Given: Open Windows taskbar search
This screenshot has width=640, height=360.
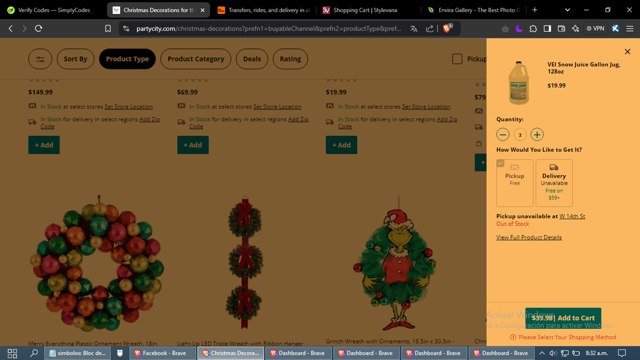Looking at the screenshot, I should [34, 353].
